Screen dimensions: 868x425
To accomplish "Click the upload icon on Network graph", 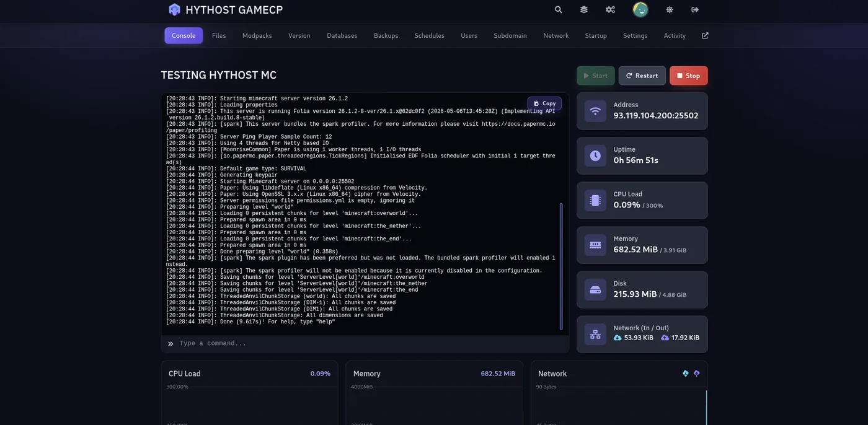I will (x=696, y=374).
